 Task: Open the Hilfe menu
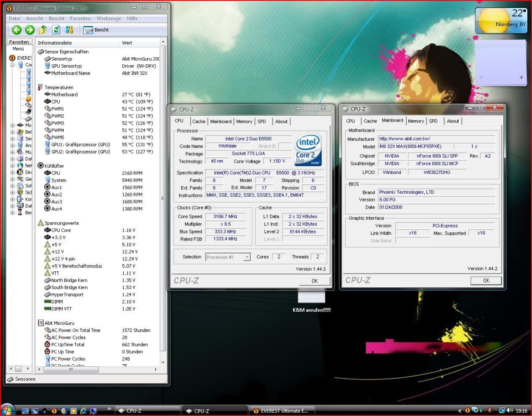point(132,19)
